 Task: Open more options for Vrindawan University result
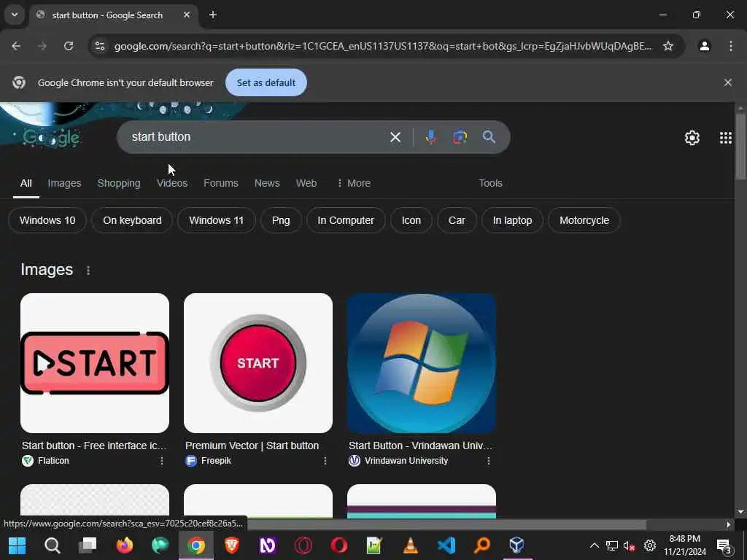pos(488,461)
